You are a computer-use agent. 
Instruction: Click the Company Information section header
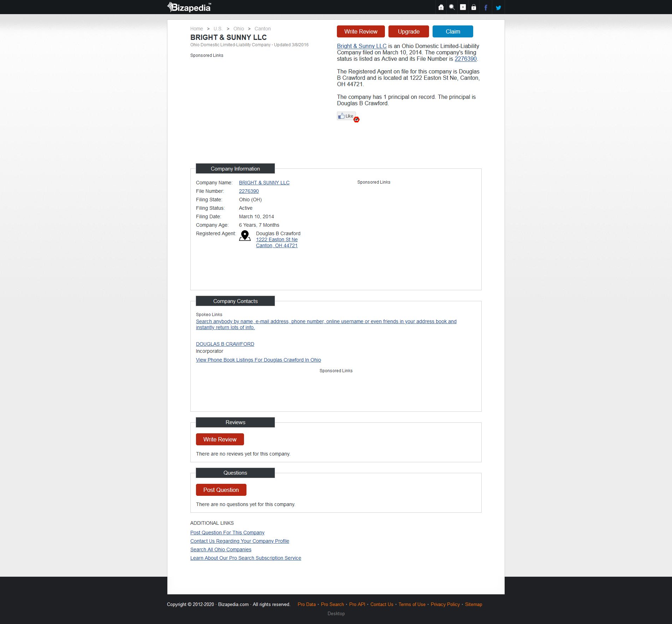pyautogui.click(x=235, y=168)
